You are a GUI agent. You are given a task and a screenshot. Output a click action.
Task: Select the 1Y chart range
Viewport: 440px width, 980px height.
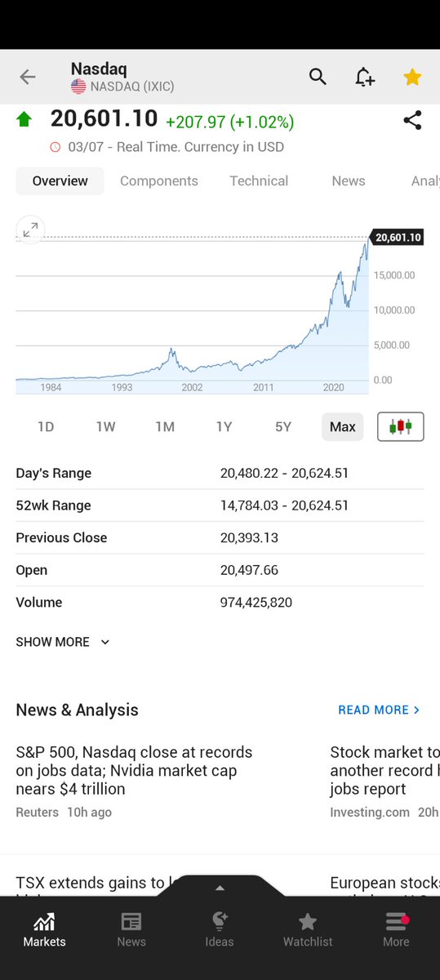[224, 426]
